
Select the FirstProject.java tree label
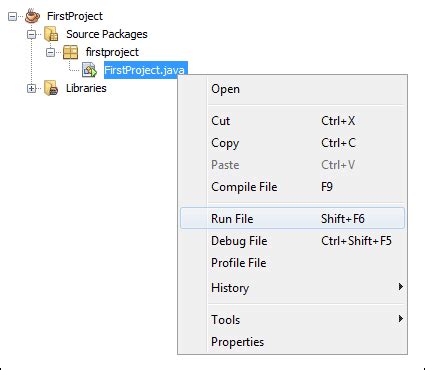tap(146, 70)
